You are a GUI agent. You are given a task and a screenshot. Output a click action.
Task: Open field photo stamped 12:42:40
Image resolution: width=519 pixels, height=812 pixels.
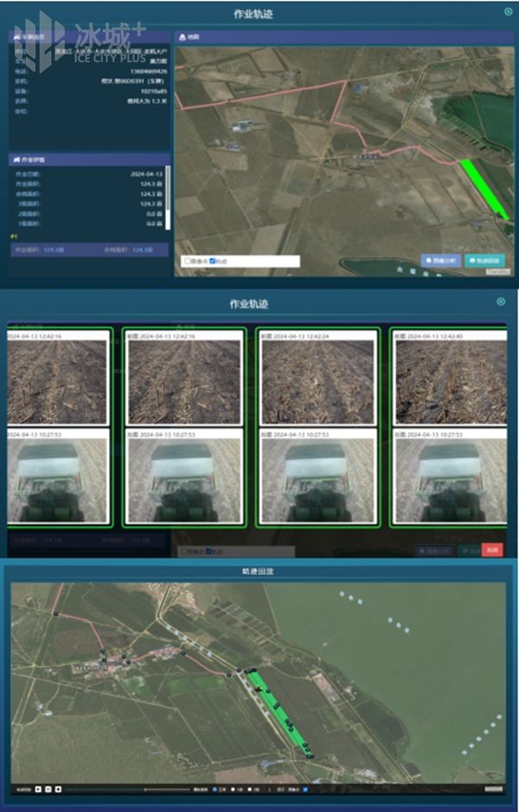[x=450, y=383]
